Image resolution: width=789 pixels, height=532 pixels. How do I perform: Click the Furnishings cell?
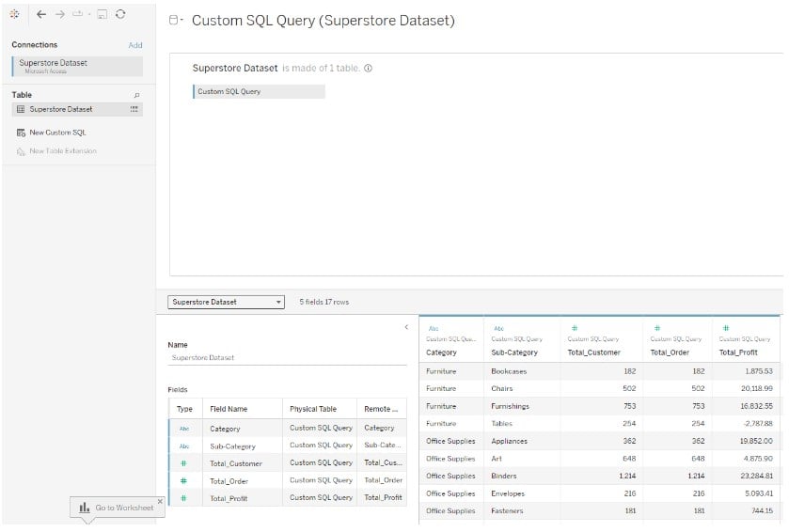522,406
